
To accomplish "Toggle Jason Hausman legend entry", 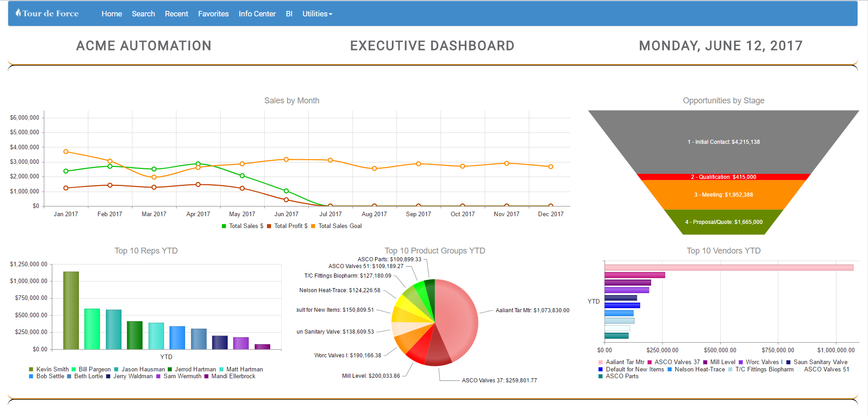I will [x=139, y=370].
